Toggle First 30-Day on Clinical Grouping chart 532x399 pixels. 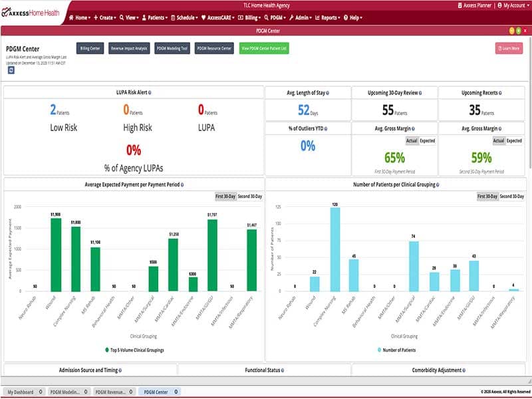(487, 196)
